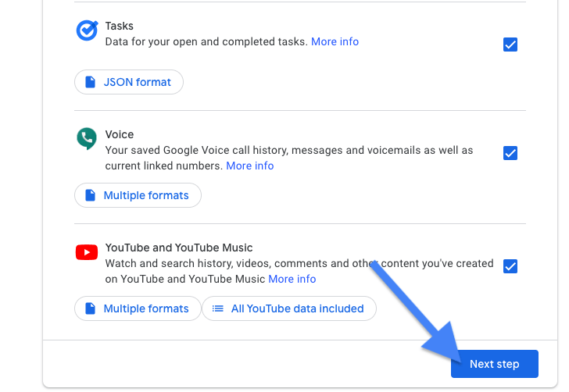Image resolution: width=569 pixels, height=392 pixels.
Task: Open More info link for Tasks
Action: (x=335, y=41)
